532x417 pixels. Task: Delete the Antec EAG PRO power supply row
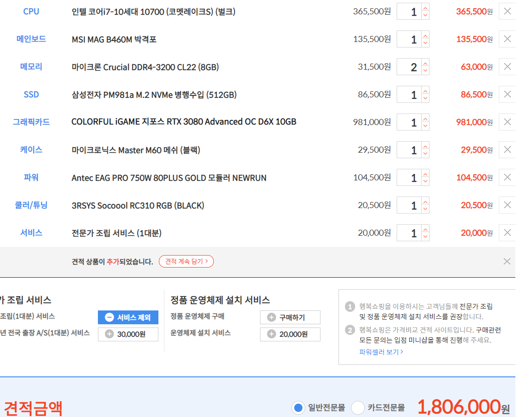tap(507, 177)
